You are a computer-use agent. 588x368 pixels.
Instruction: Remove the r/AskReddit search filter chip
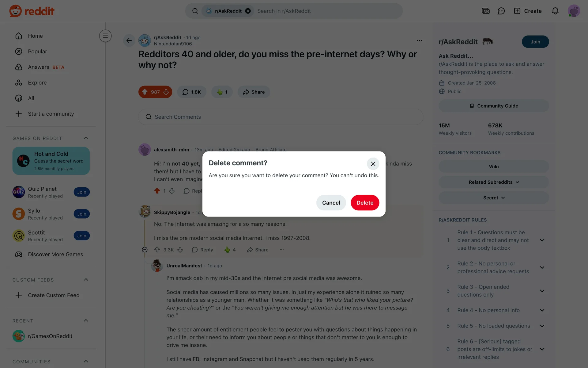point(248,11)
